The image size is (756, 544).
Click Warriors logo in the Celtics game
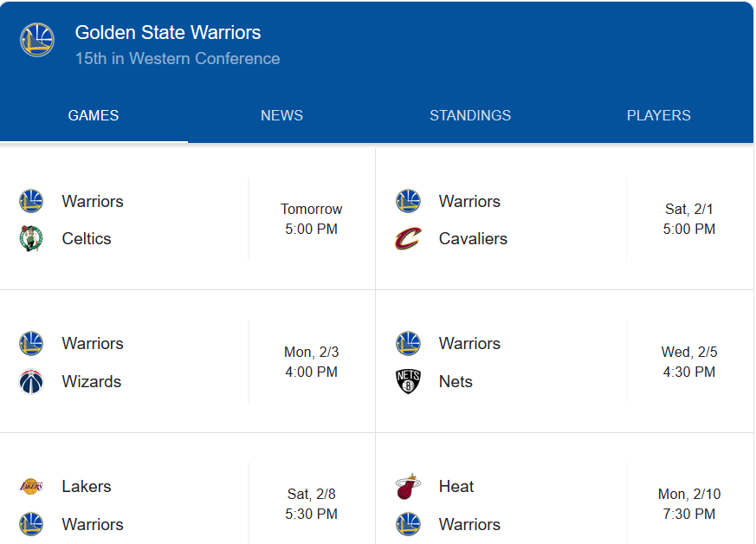(31, 201)
